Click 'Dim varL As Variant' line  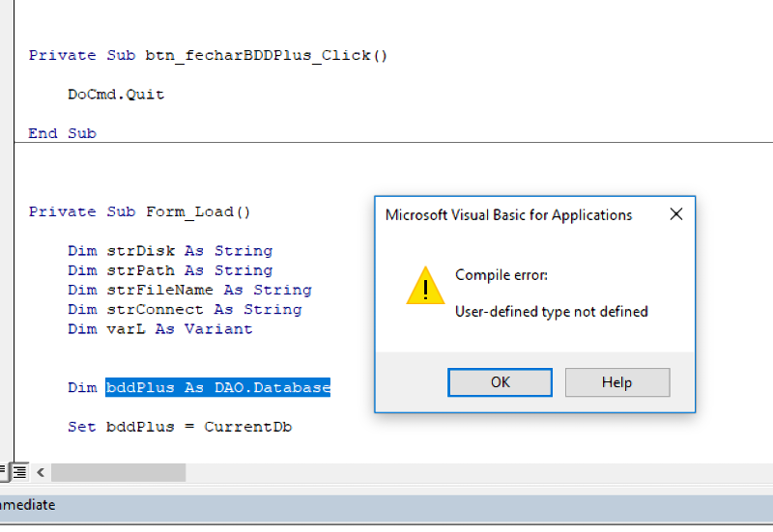(x=160, y=329)
